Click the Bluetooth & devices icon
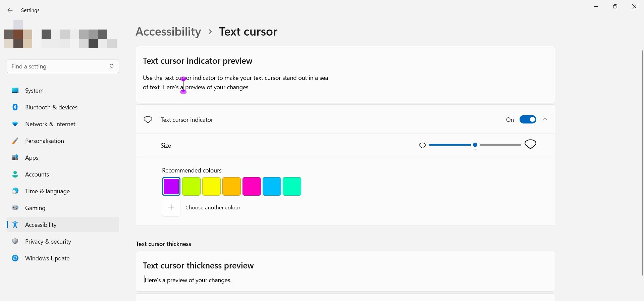The height and width of the screenshot is (301, 644). pos(15,107)
